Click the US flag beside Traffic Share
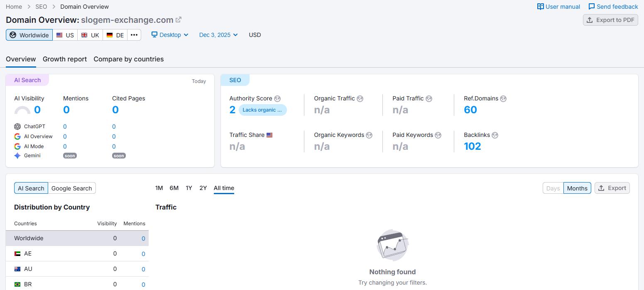644x290 pixels. pyautogui.click(x=269, y=135)
